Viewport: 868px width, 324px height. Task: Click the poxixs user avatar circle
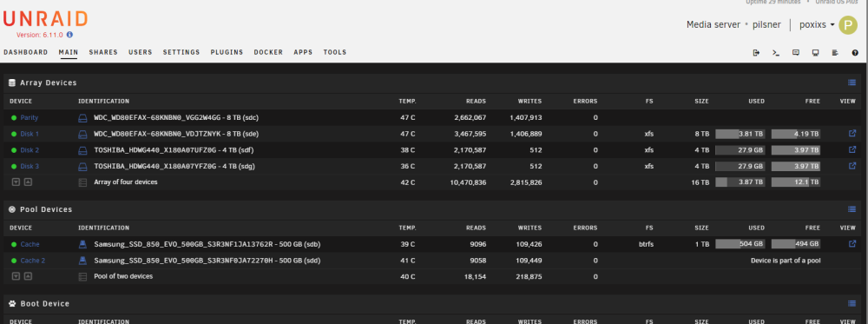847,25
